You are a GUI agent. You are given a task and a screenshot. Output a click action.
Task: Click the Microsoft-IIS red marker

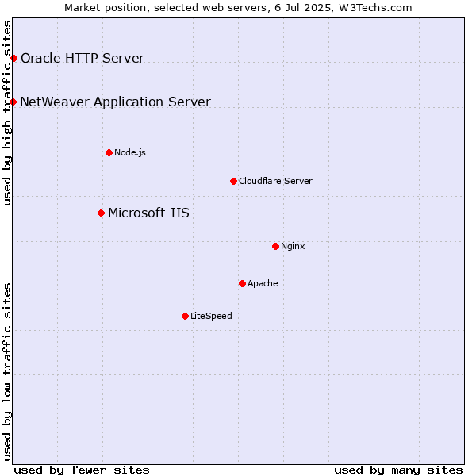(102, 213)
